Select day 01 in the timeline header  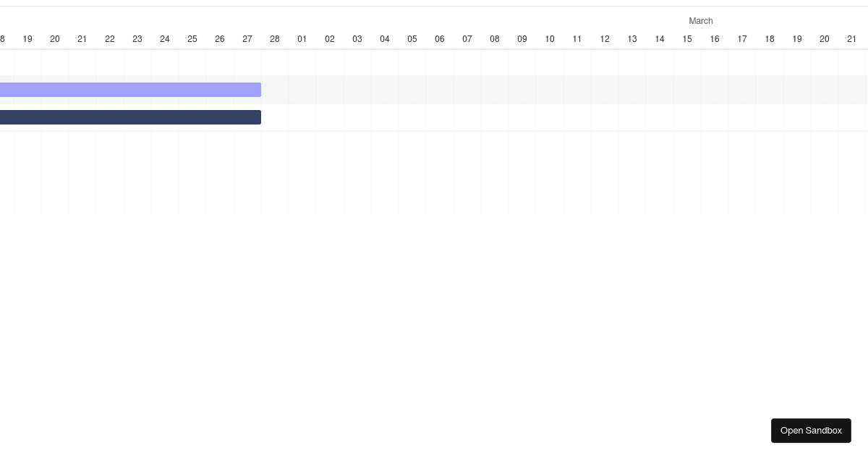pyautogui.click(x=302, y=39)
